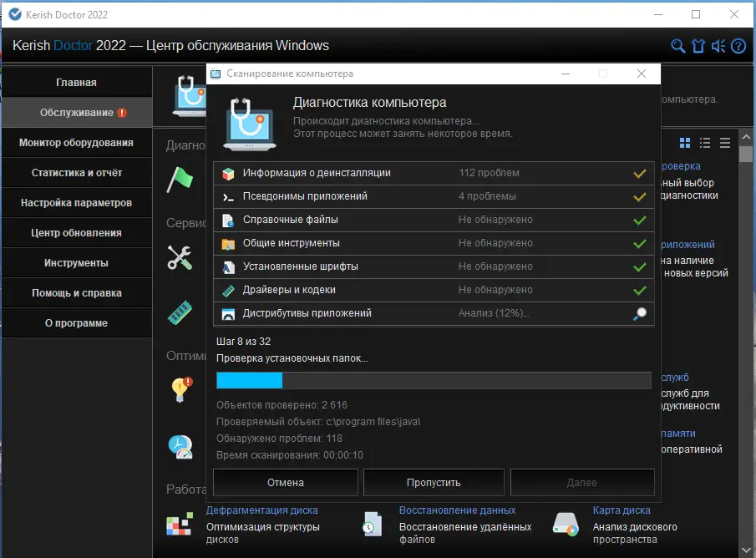This screenshot has width=756, height=558.
Task: Click the installed fonts icon
Action: point(228,267)
